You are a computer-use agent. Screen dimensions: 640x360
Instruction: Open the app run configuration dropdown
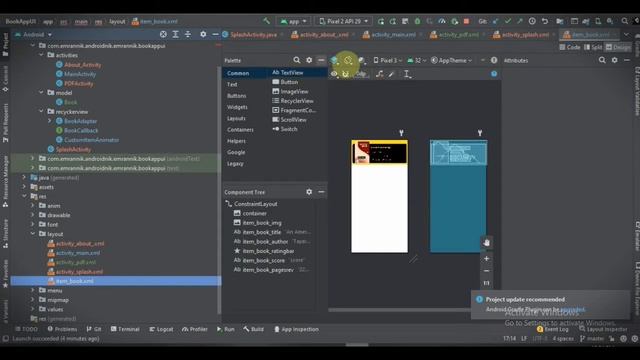pos(293,21)
